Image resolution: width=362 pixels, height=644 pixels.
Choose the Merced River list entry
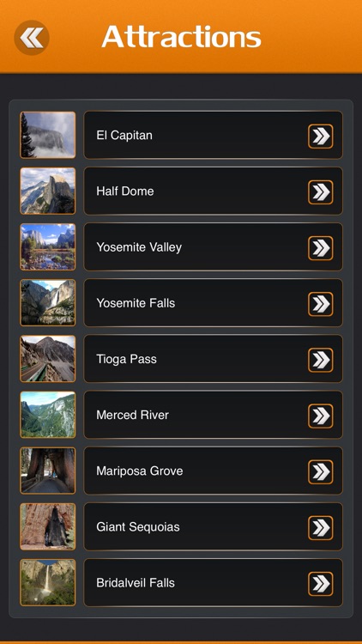coord(213,415)
